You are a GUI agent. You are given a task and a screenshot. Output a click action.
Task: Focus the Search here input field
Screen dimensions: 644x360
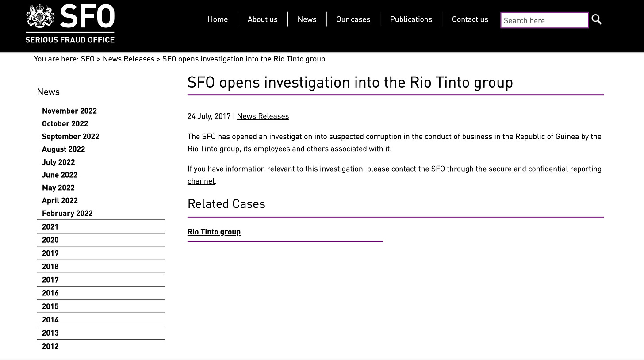pyautogui.click(x=544, y=20)
